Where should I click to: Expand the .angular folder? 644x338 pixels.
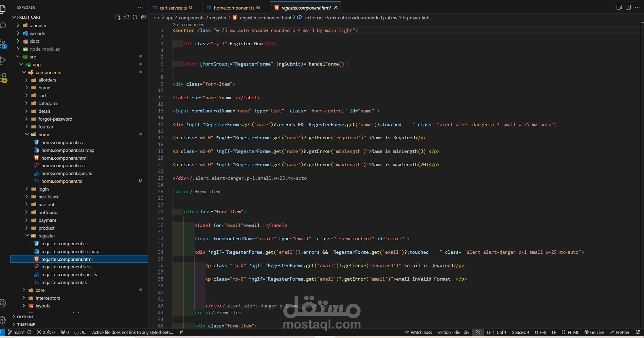[x=79, y=25]
